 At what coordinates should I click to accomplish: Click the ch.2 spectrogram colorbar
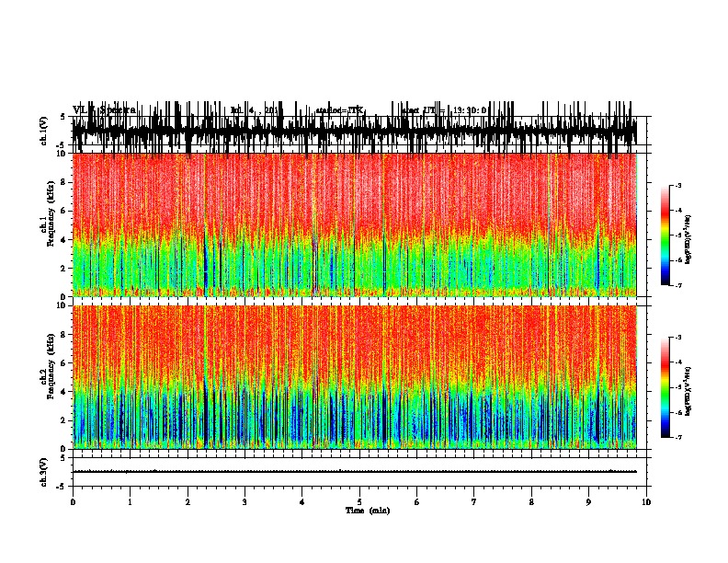coord(665,387)
